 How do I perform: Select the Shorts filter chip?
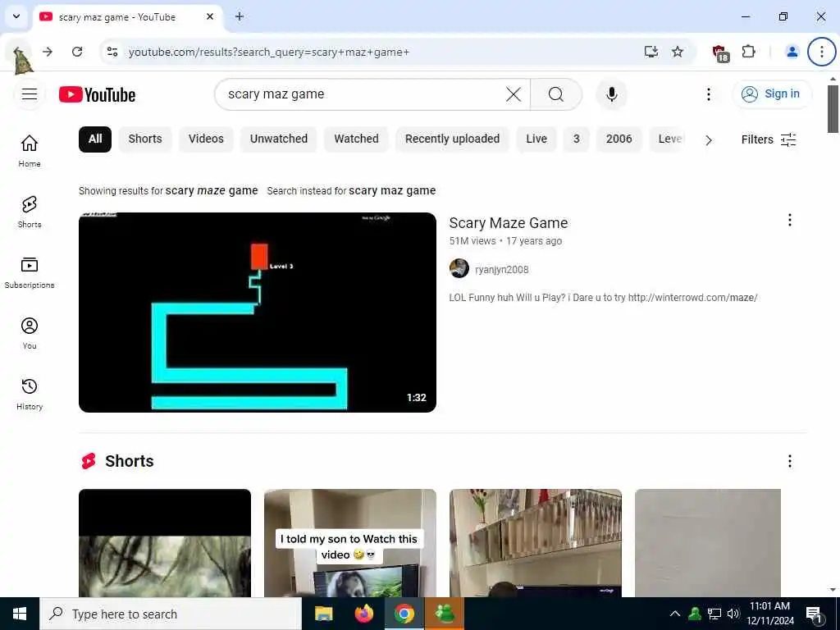pos(145,139)
